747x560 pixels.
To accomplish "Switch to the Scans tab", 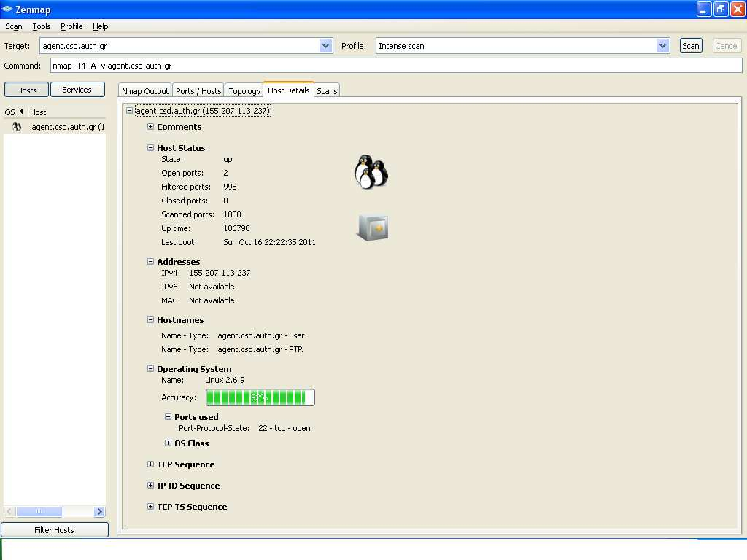I will coord(327,91).
